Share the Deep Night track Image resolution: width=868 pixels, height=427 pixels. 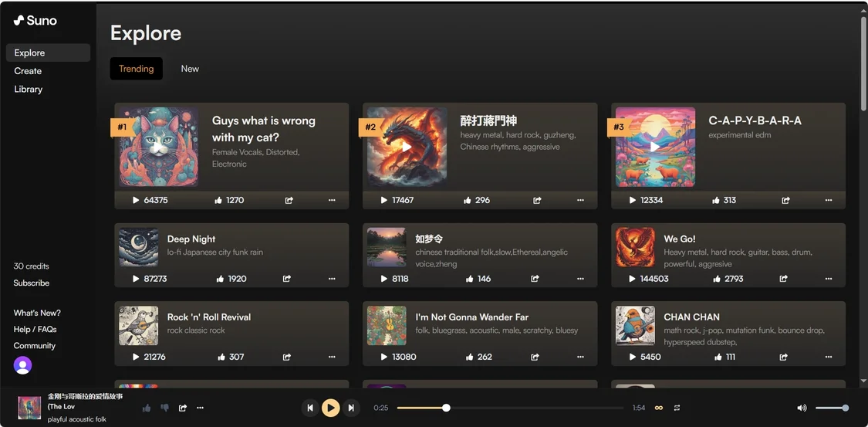point(287,279)
